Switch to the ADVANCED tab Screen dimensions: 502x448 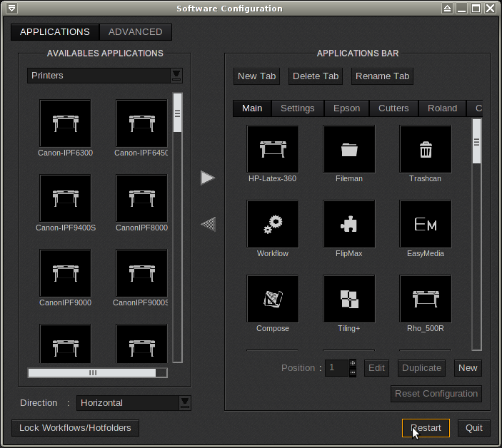coord(136,32)
